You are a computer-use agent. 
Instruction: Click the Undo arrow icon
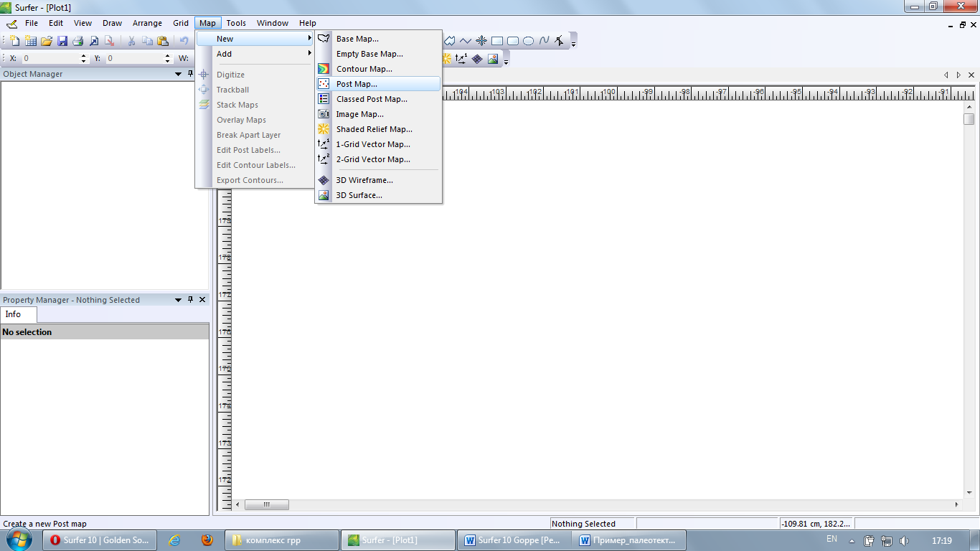(x=184, y=41)
